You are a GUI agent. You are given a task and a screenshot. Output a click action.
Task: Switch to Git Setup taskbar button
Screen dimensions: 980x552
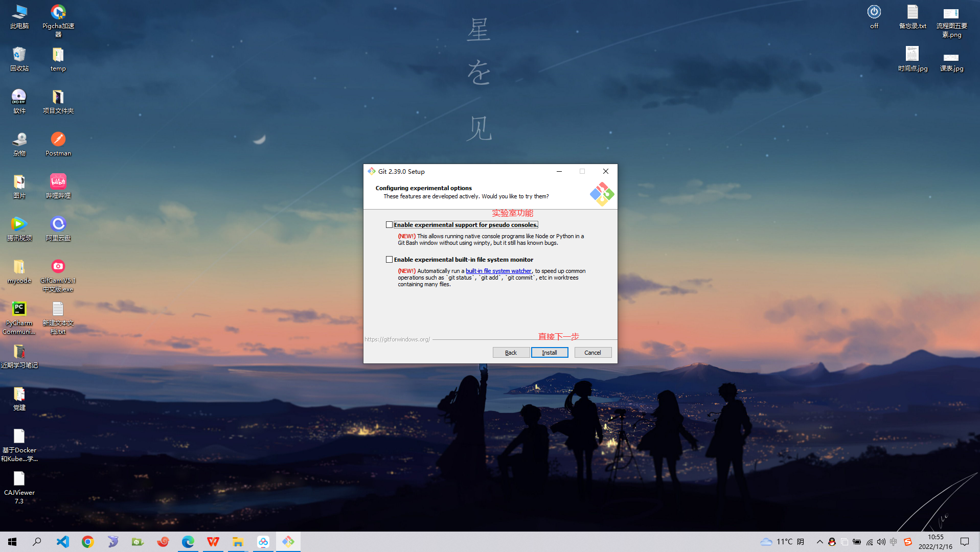point(288,542)
